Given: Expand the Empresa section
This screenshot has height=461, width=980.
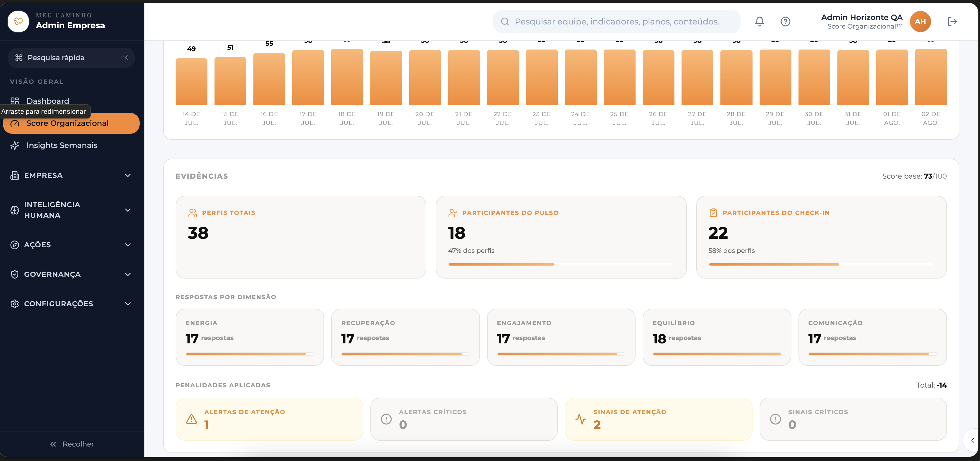Looking at the screenshot, I should pos(71,175).
